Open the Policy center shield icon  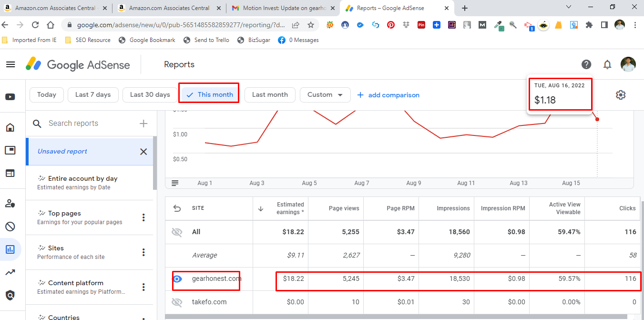(x=10, y=295)
